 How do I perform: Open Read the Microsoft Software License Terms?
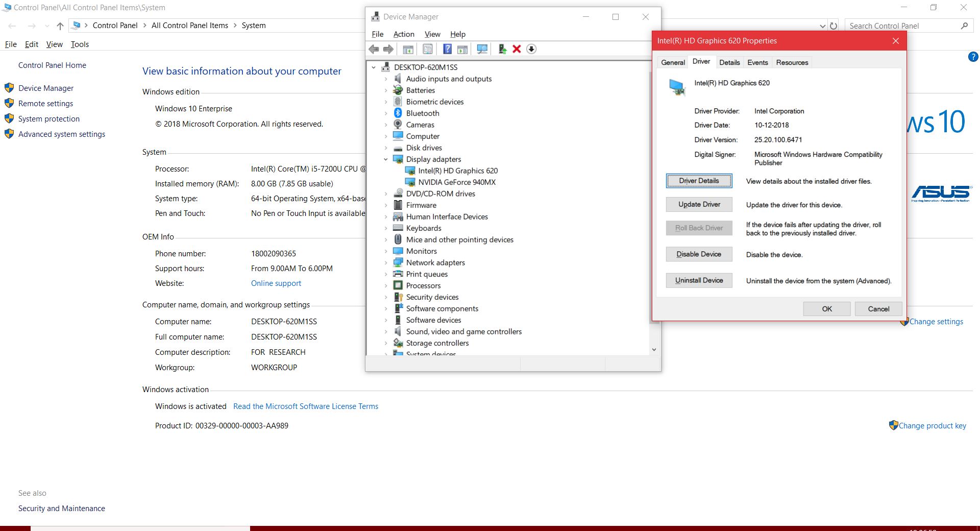click(x=306, y=406)
